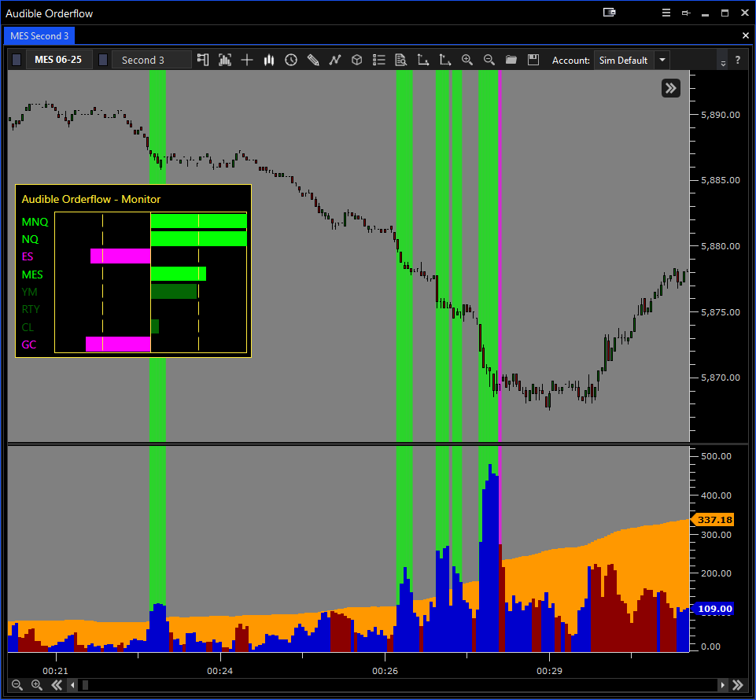The image size is (756, 700).
Task: Click the magenta ES bar in the monitor
Action: 120,256
